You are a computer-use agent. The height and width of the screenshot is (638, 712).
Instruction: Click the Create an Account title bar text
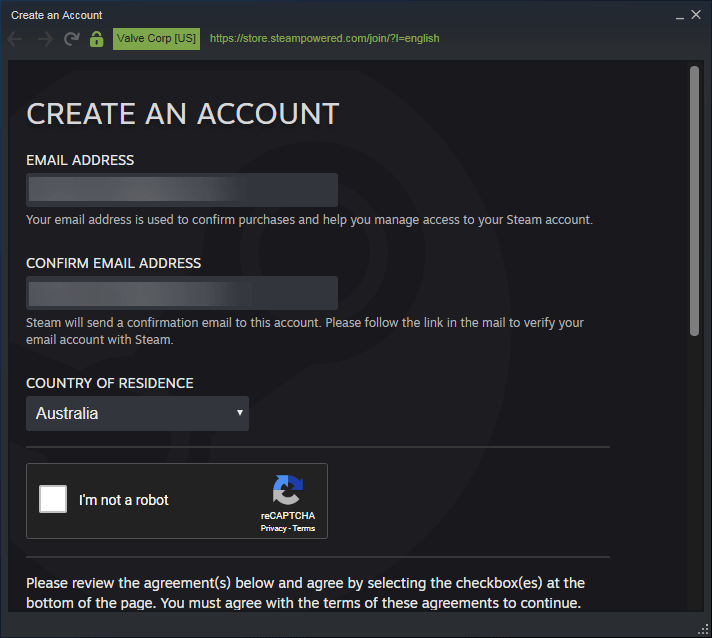56,15
